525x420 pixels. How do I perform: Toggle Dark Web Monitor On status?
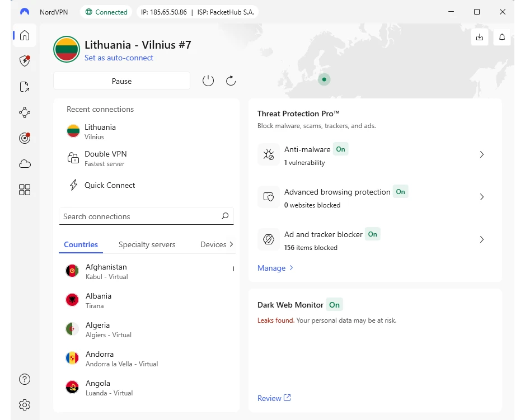point(334,305)
